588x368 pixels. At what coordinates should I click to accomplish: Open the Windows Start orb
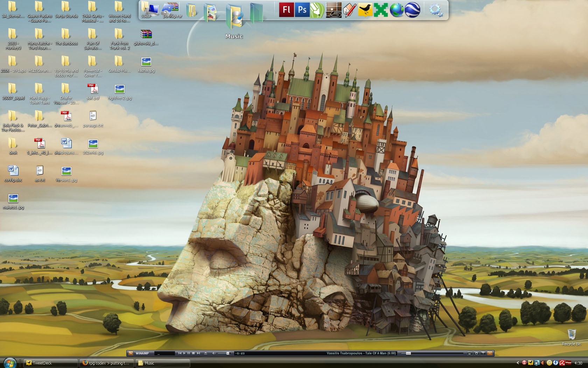point(9,363)
